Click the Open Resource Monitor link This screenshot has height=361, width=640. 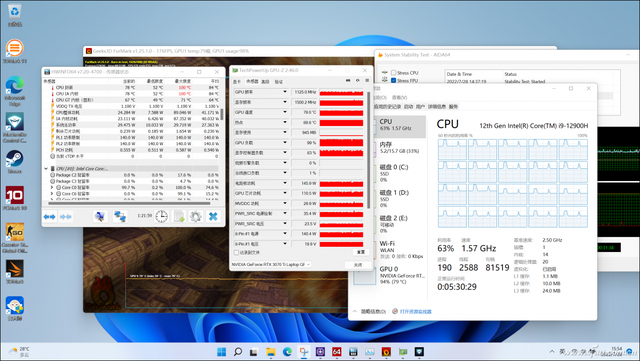pyautogui.click(x=416, y=312)
